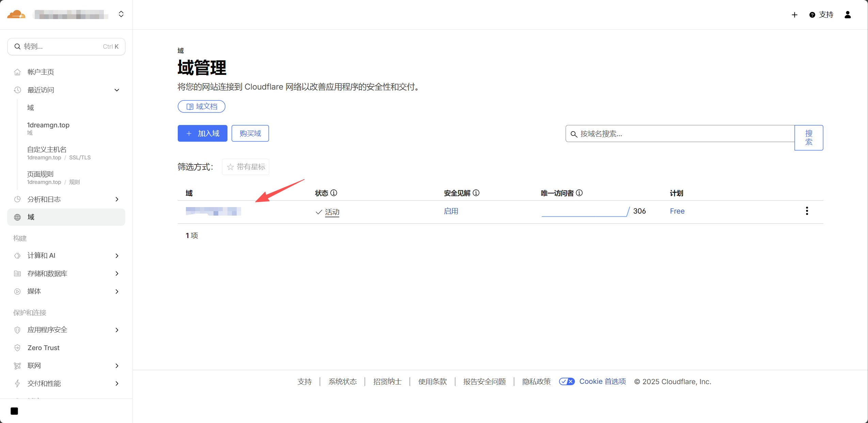868x423 pixels.
Task: Toggle the starred filter
Action: point(246,167)
